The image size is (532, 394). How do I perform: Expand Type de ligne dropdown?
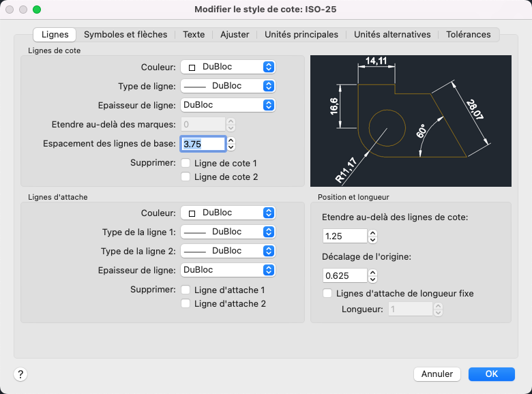pyautogui.click(x=228, y=86)
